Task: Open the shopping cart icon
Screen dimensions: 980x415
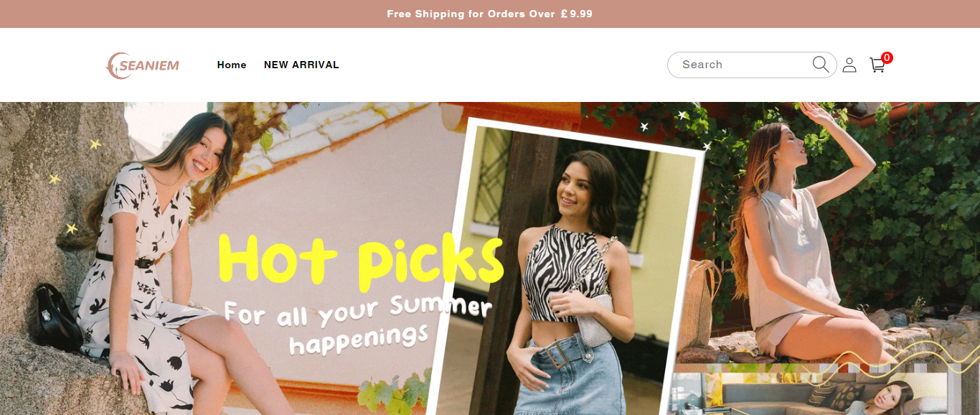Action: [877, 65]
